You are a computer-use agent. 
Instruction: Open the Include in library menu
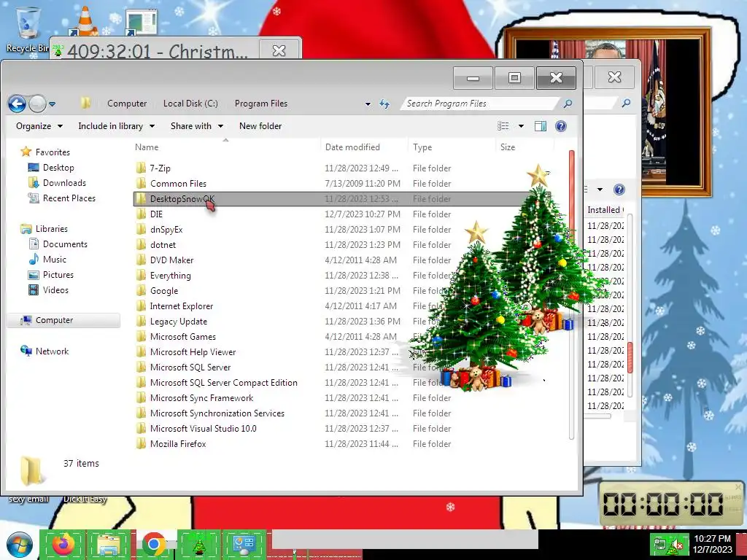[x=116, y=126]
